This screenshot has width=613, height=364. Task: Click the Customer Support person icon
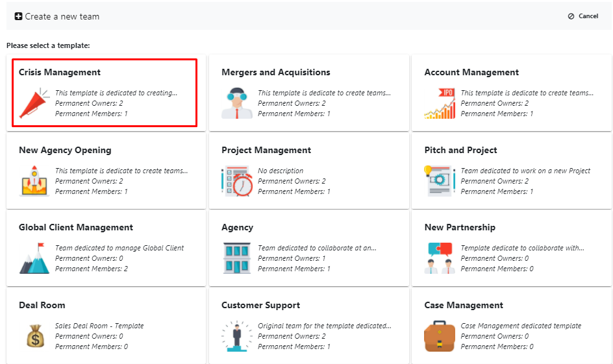[x=237, y=336]
